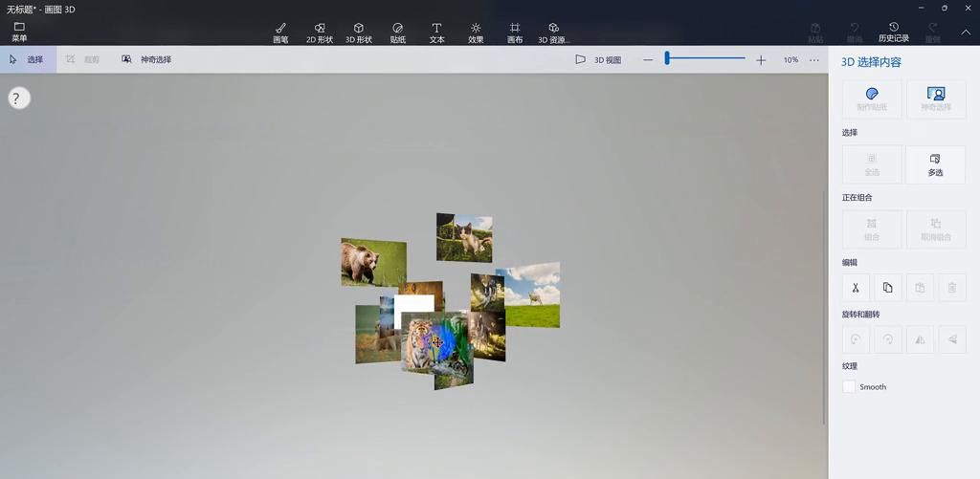The image size is (980, 479).
Task: Click 神奇选择 button in side panel
Action: pos(936,99)
